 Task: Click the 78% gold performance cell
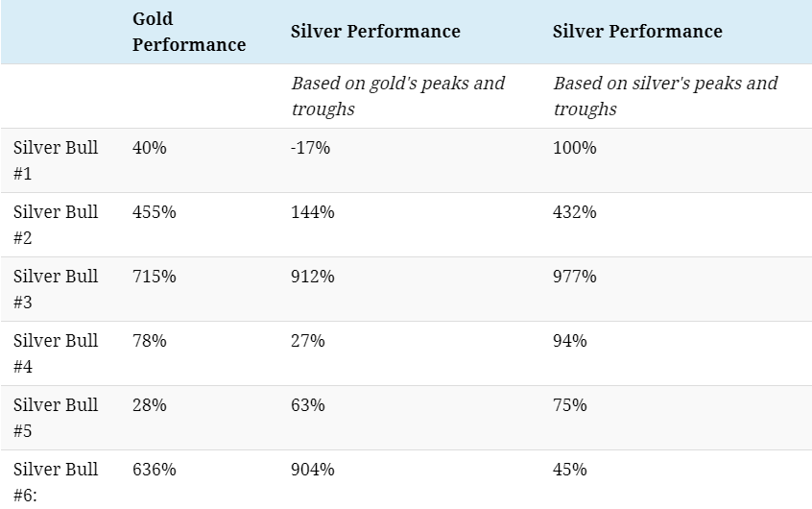click(x=149, y=341)
